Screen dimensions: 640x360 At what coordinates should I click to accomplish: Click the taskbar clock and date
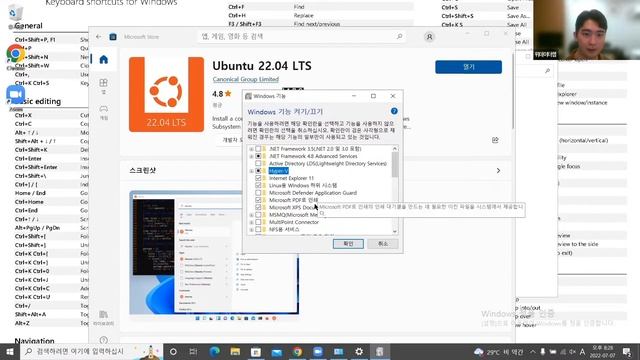click(602, 351)
